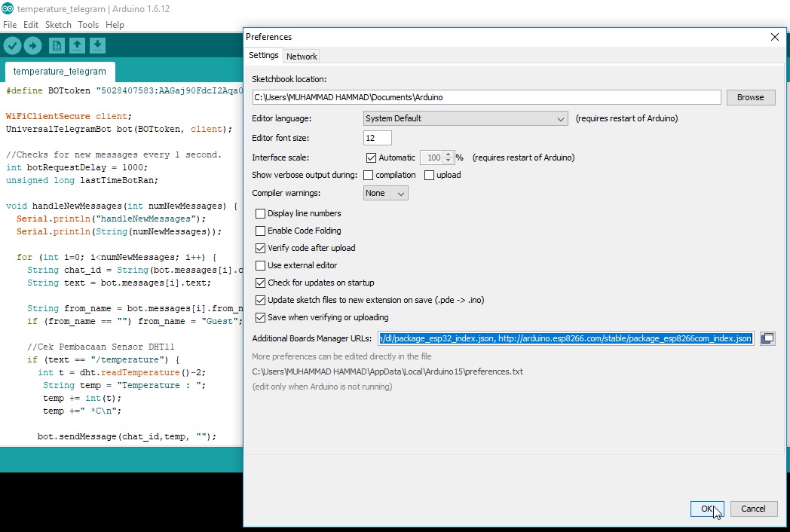Viewport: 790px width, 532px height.
Task: Click the New sketch toolbar icon
Action: point(57,46)
